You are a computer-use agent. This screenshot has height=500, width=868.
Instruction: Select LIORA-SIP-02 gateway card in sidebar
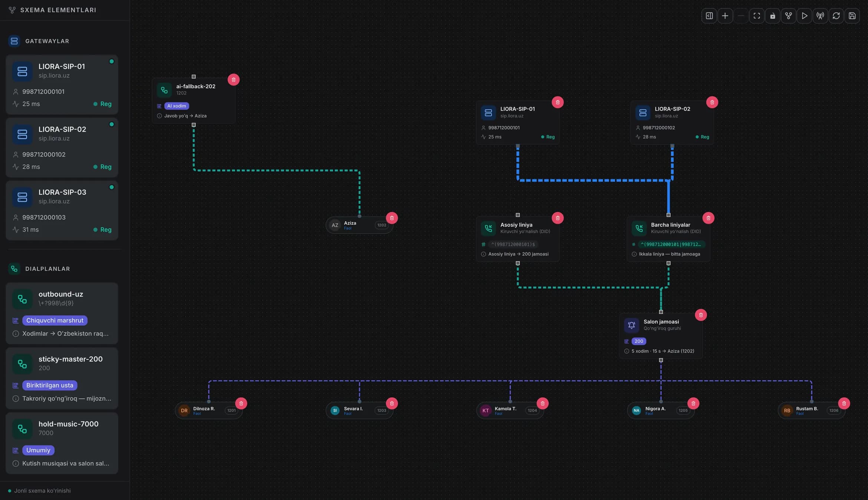point(62,148)
